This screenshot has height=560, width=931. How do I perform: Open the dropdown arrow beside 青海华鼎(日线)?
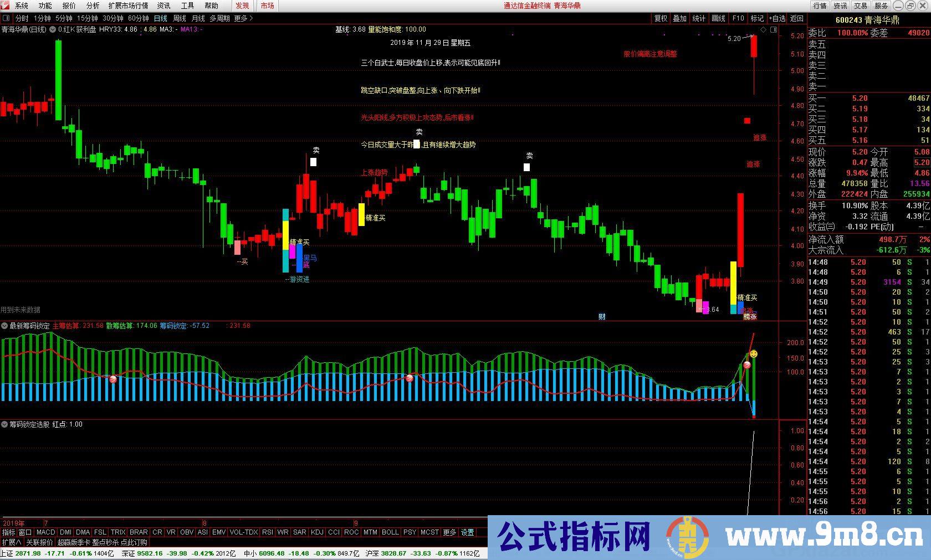click(53, 29)
